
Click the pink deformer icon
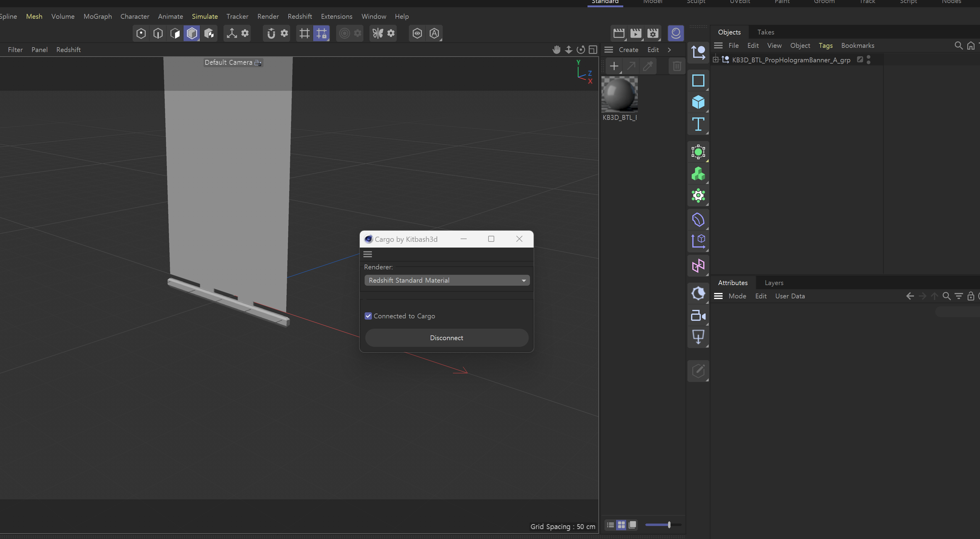coord(698,266)
